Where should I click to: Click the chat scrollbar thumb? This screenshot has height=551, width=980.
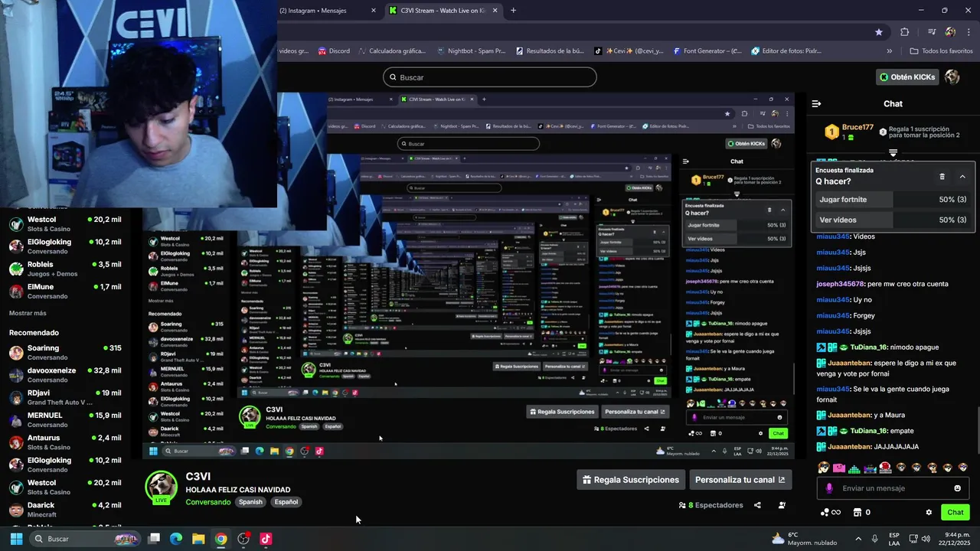[x=977, y=431]
